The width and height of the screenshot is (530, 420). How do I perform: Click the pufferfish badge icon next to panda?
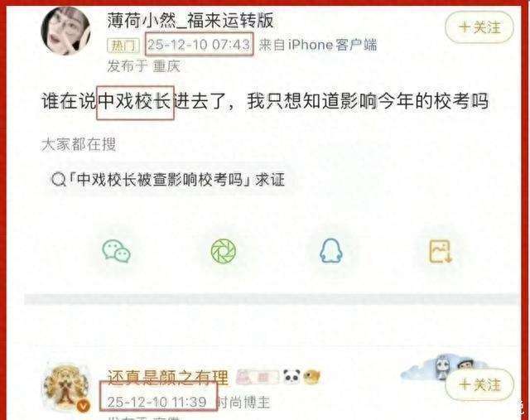[311, 377]
